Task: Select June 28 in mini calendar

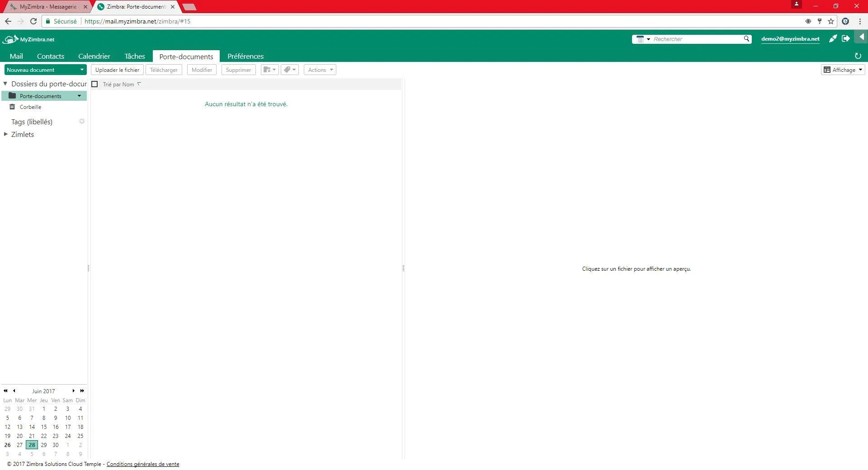Action: point(32,445)
